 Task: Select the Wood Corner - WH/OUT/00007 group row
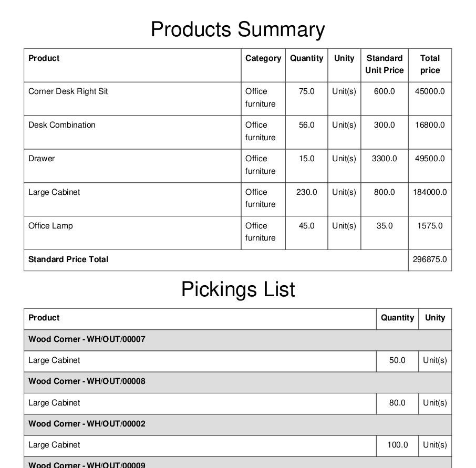tap(237, 340)
